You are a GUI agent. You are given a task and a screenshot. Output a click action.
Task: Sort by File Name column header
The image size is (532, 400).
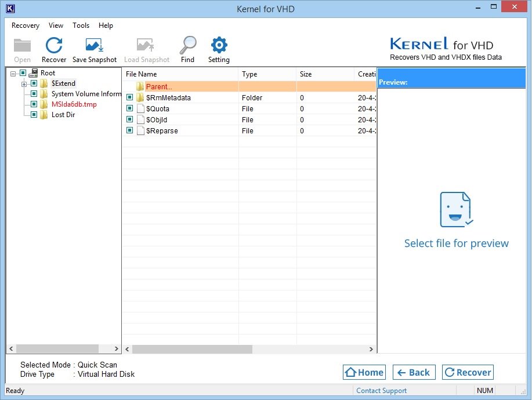coord(180,74)
